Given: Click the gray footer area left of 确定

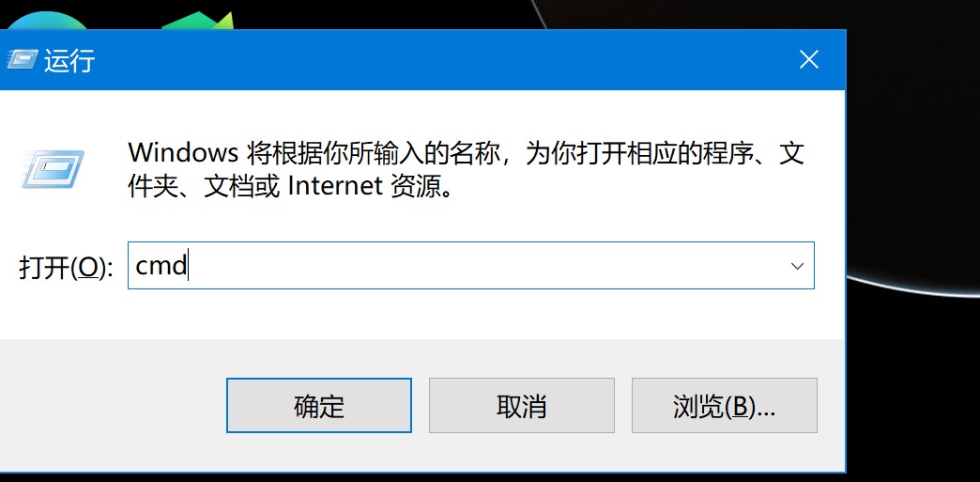Looking at the screenshot, I should pyautogui.click(x=113, y=406).
